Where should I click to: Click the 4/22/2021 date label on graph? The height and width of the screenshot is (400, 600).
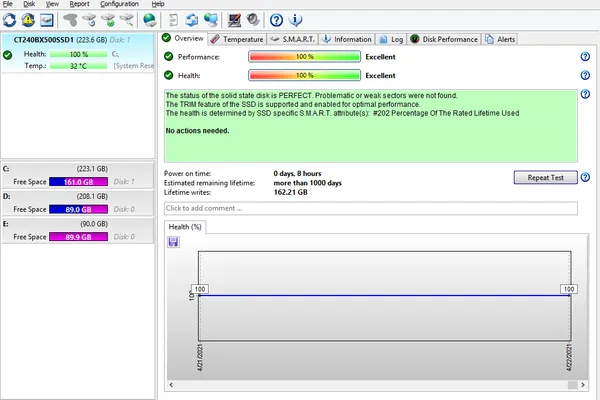(x=569, y=358)
